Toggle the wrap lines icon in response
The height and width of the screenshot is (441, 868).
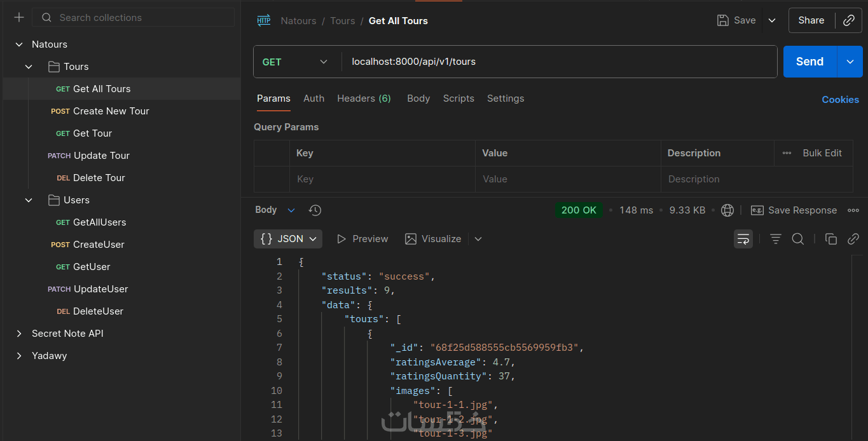point(743,239)
